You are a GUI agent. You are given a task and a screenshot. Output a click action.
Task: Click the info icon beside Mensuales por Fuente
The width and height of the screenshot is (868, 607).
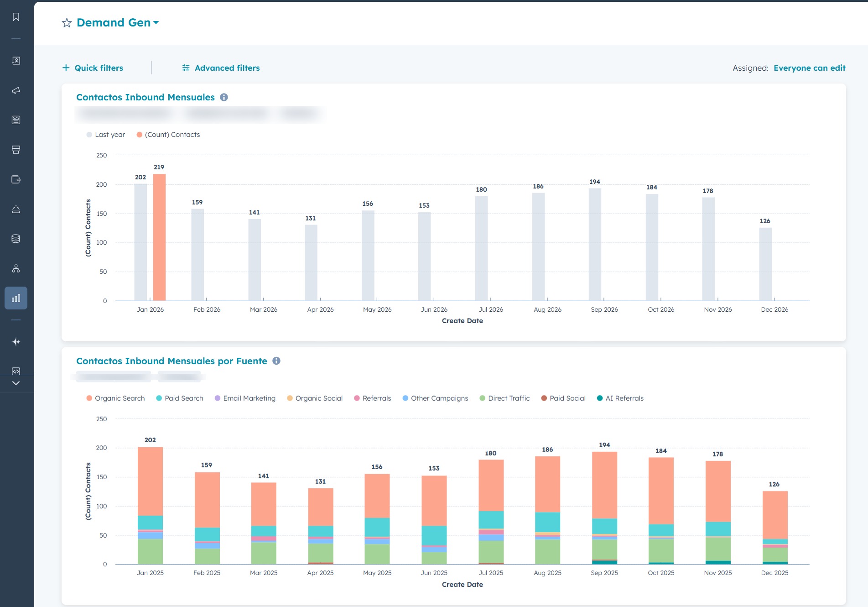point(276,361)
